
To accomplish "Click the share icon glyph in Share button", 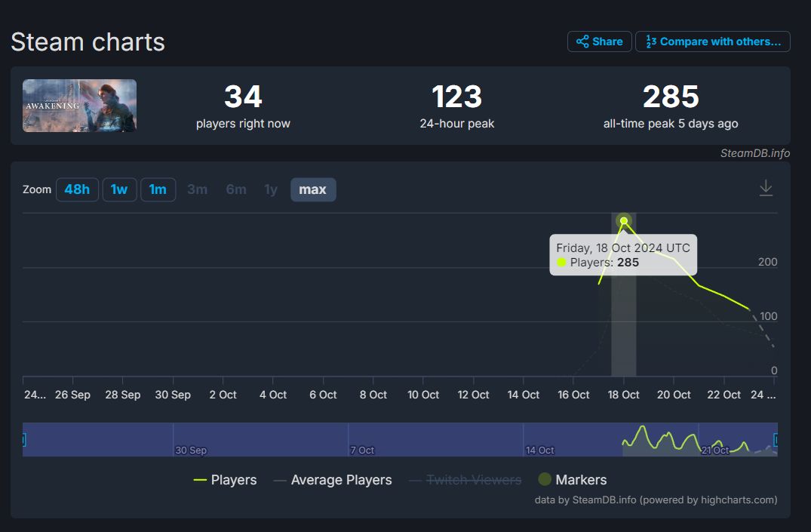I will pos(582,42).
